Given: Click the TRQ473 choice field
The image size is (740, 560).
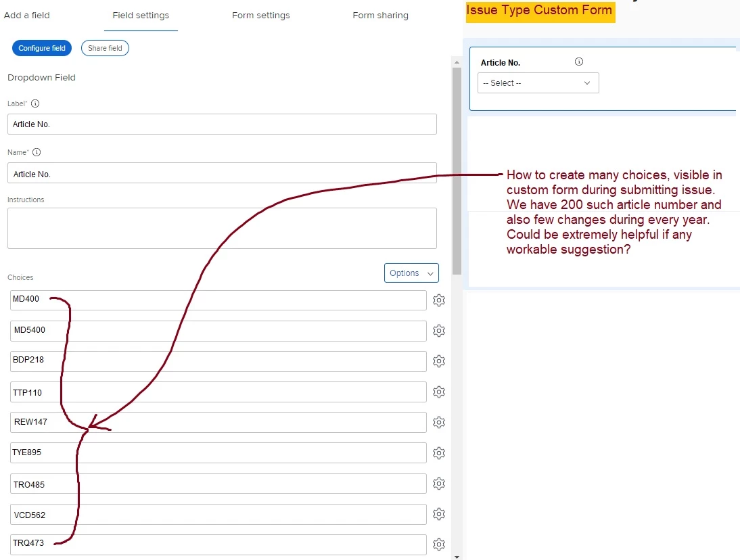Looking at the screenshot, I should coord(218,544).
